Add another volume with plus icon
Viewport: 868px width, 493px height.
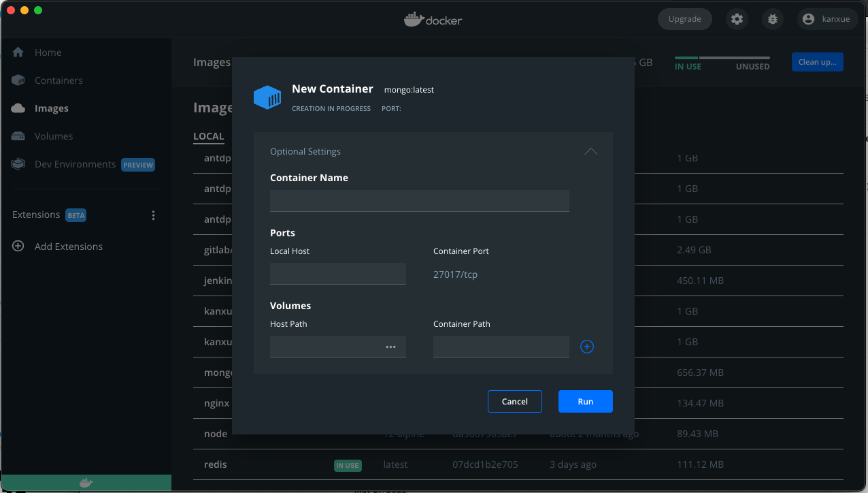(x=587, y=347)
